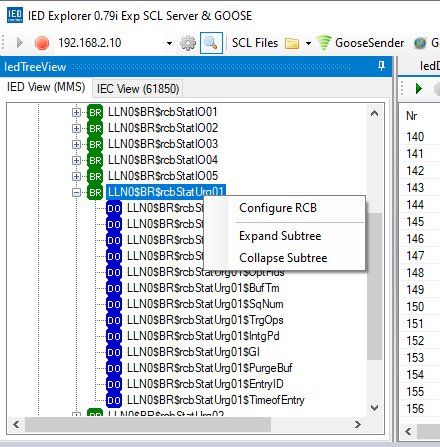This screenshot has height=447, width=440.
Task: Switch to IED View (MMS) tab
Action: pos(46,87)
